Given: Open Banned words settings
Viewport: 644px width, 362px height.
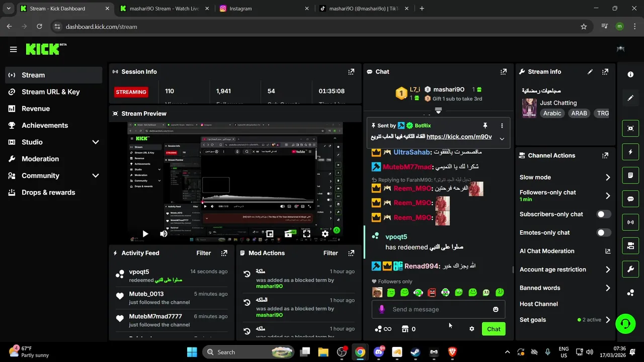Looking at the screenshot, I should (565, 288).
